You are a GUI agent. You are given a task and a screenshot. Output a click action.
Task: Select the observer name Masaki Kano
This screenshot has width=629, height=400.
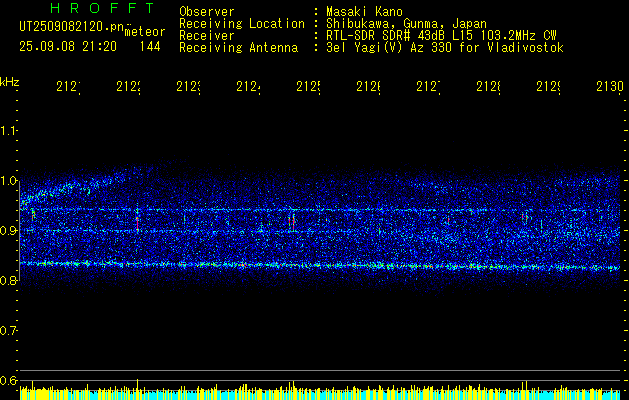364,11
